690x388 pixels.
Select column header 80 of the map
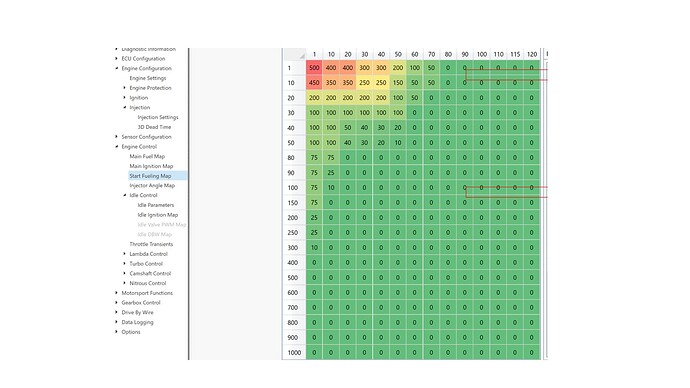pos(448,54)
